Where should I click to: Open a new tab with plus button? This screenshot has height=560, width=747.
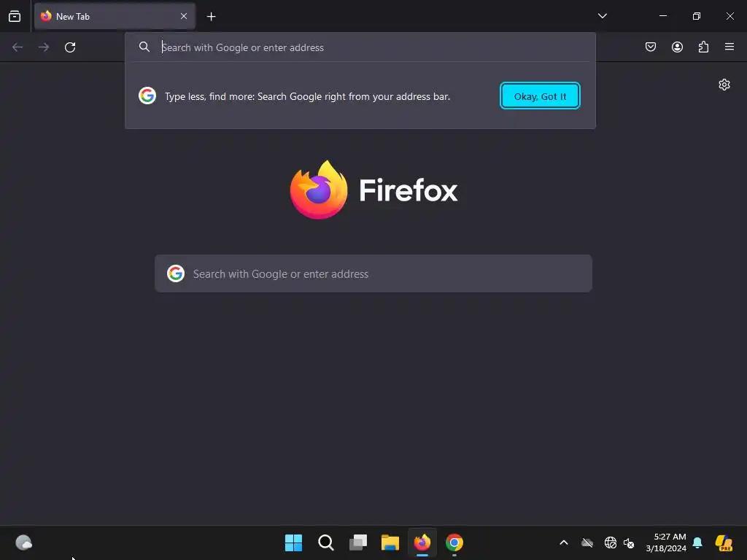(x=211, y=17)
